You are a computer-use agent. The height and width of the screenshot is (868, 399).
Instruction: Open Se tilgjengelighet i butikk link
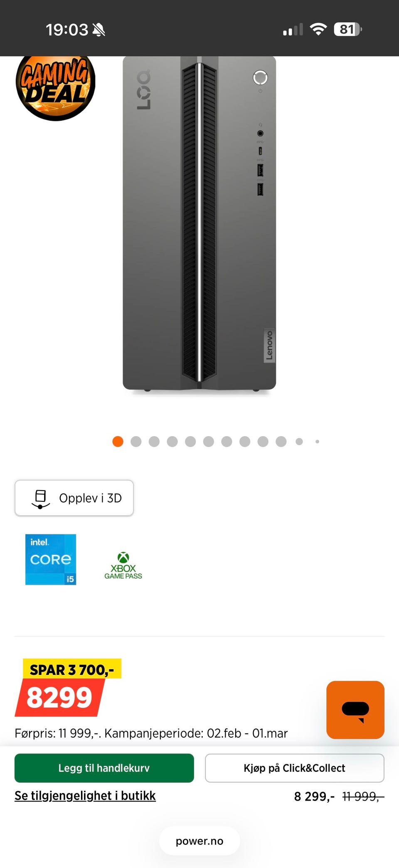pyautogui.click(x=85, y=795)
